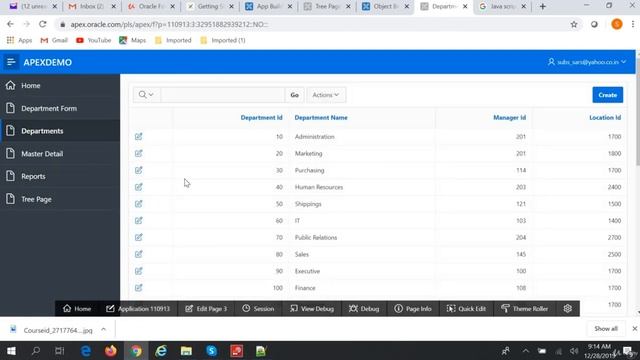
Task: Click the Go search button
Action: 294,95
